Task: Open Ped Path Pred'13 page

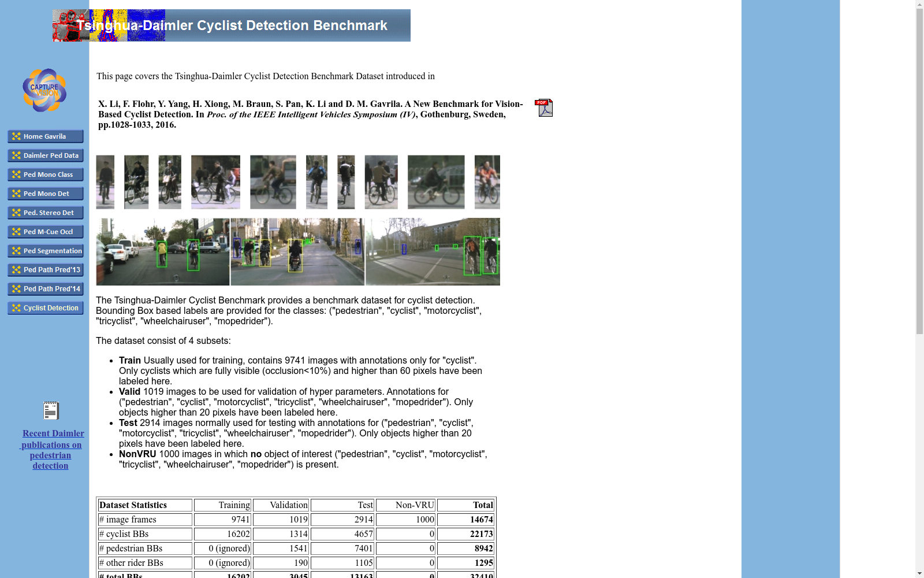Action: (46, 270)
